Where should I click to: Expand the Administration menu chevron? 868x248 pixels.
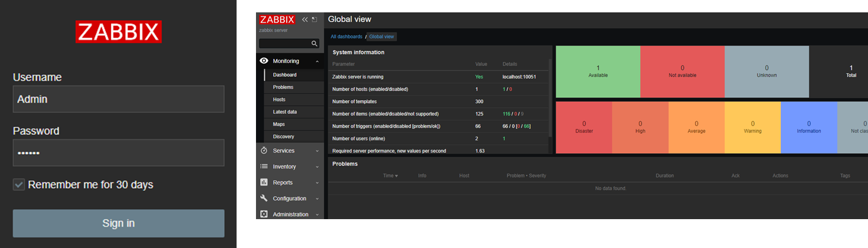pyautogui.click(x=317, y=214)
